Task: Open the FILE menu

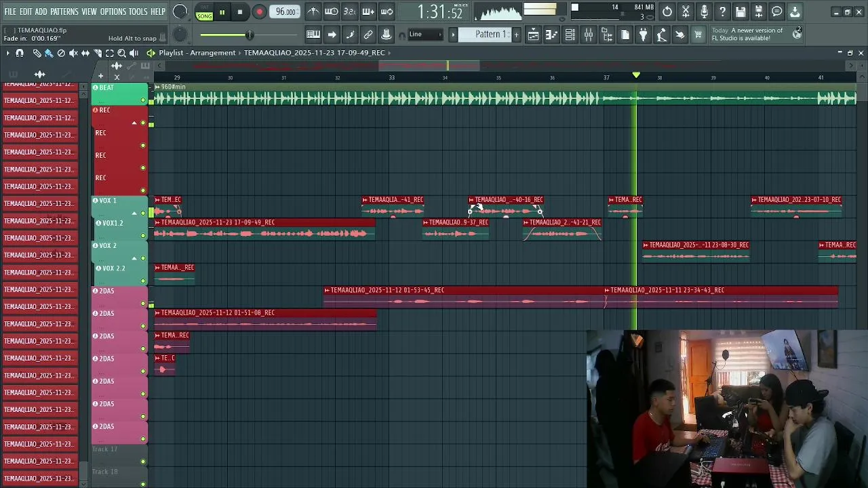Action: pyautogui.click(x=10, y=12)
